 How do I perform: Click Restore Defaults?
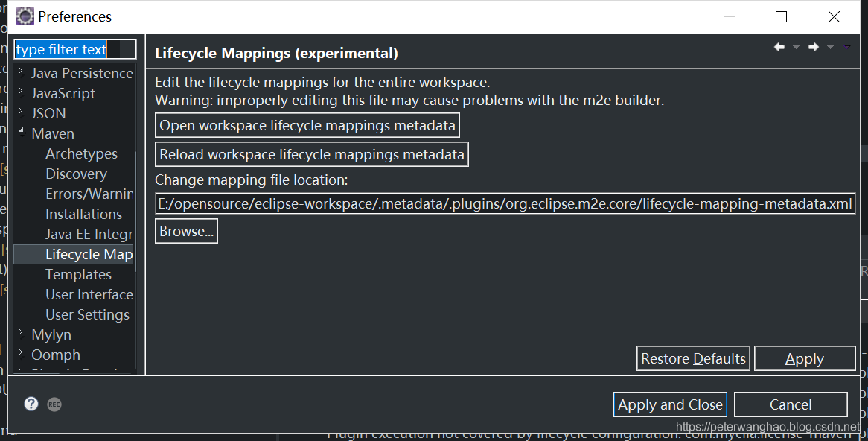[x=693, y=358]
